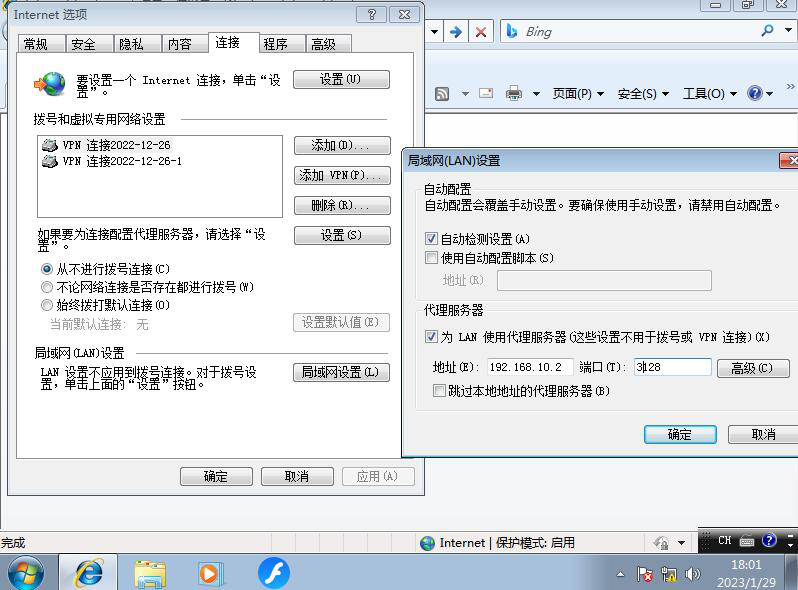Select VPN 连接2022-12-26-1 list entry

coord(112,161)
